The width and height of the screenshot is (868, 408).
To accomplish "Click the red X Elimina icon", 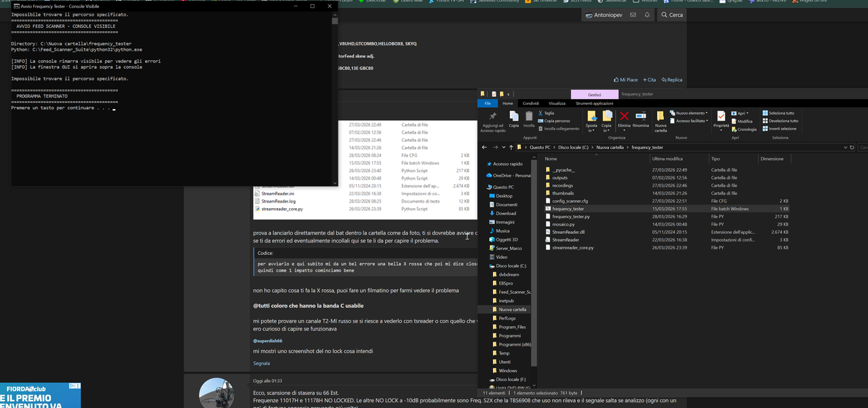I will click(x=624, y=117).
